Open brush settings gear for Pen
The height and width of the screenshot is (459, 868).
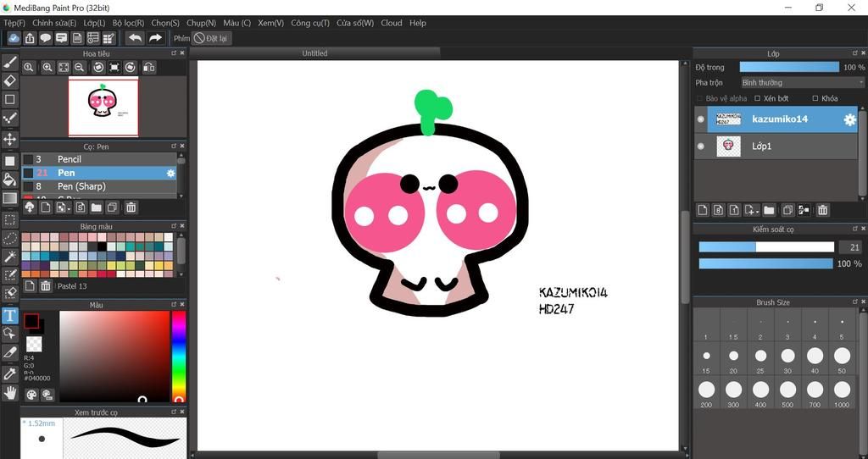point(170,173)
